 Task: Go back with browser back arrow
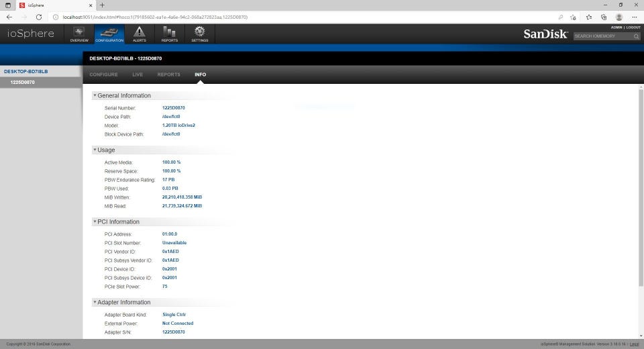point(9,17)
